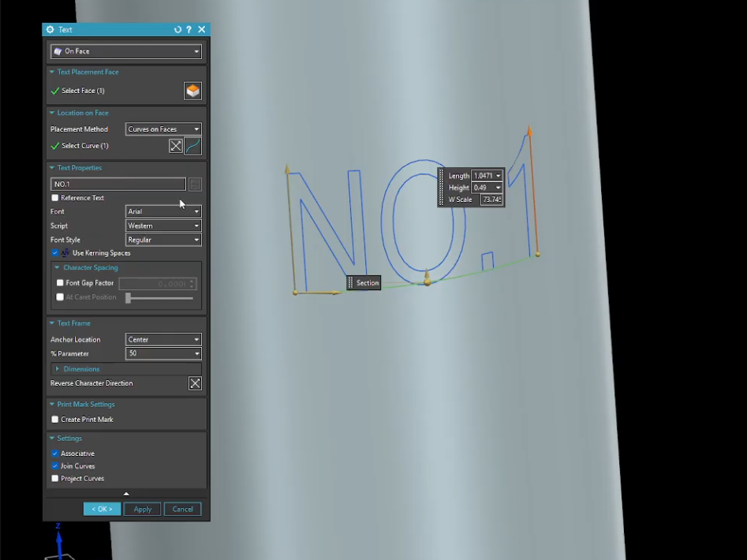Expand the Dimensions group
The width and height of the screenshot is (747, 560).
pyautogui.click(x=58, y=369)
